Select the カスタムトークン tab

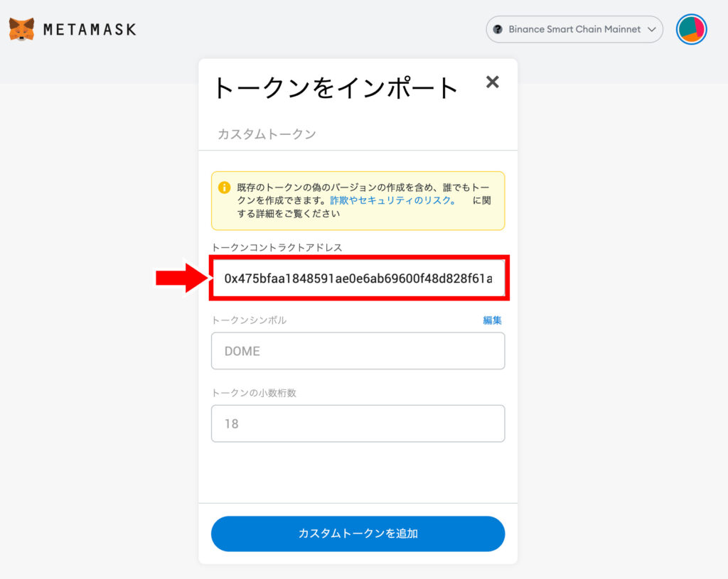267,134
